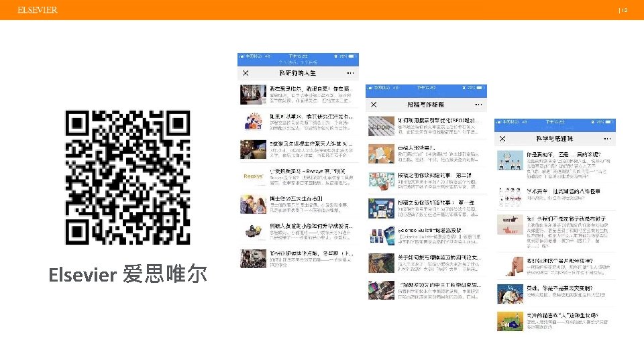644x362 pixels.
Task: Open last thumbnail in 投稿写作秘籍 list
Action: pos(381,290)
